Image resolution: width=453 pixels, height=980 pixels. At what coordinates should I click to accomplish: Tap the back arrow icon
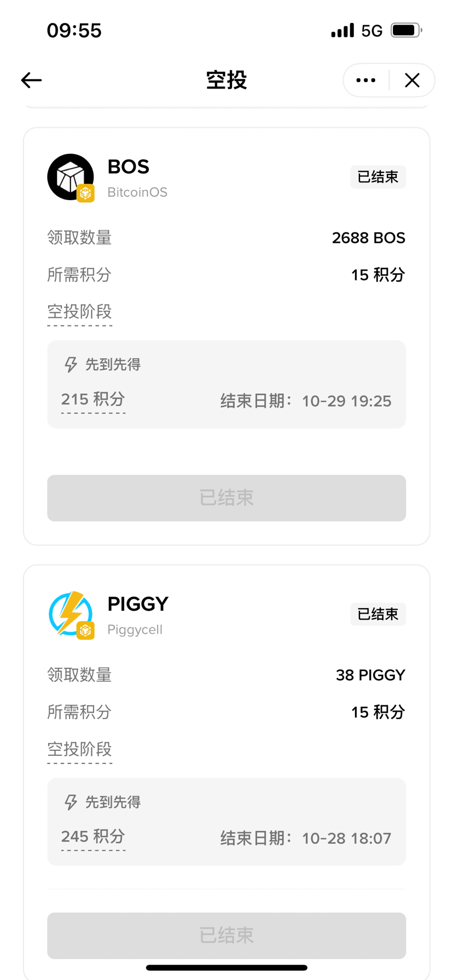point(31,80)
